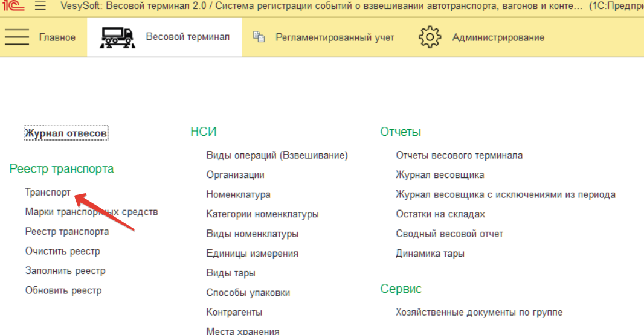Viewport: 644px width, 335px height.
Task: Go to Контрагенты
Action: click(x=234, y=312)
